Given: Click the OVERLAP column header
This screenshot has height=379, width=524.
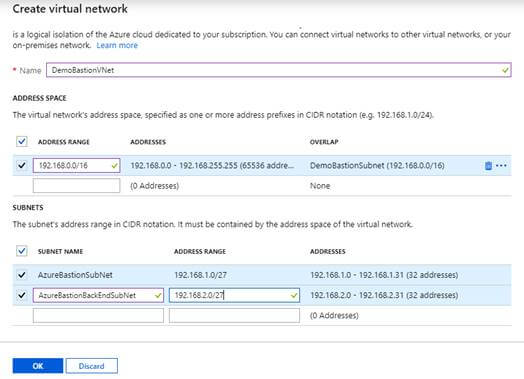Looking at the screenshot, I should pyautogui.click(x=324, y=142).
